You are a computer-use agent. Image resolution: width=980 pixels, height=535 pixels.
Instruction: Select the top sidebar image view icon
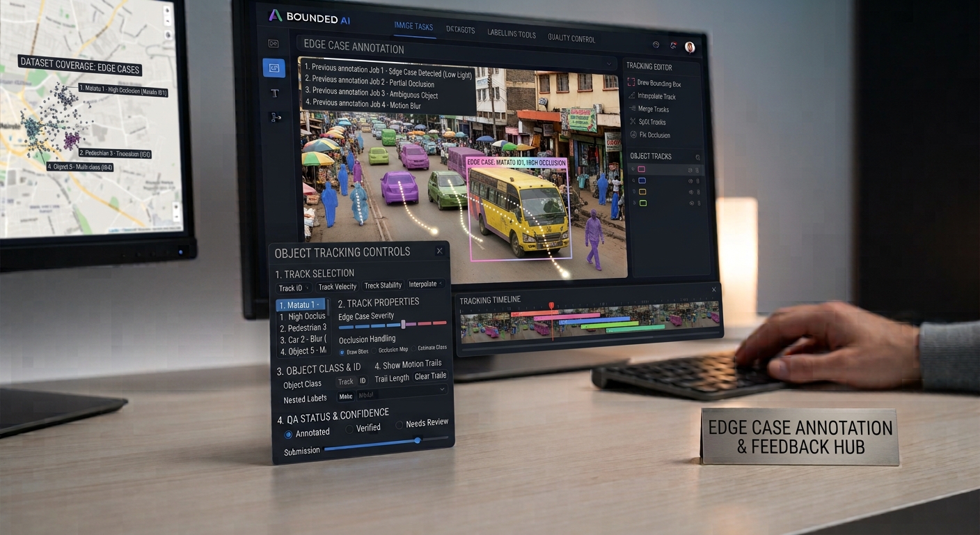point(274,43)
